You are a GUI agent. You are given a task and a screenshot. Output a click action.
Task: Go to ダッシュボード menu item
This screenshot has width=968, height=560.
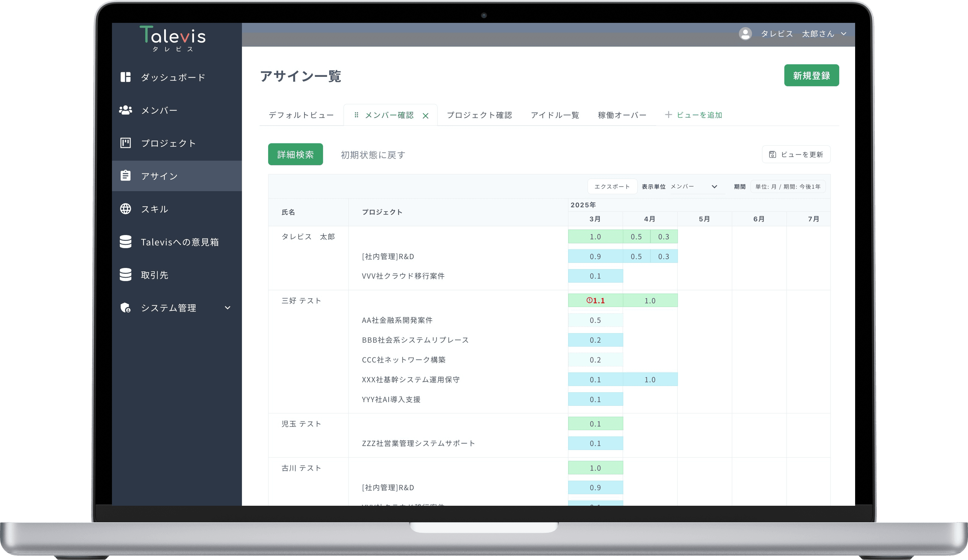pyautogui.click(x=177, y=77)
